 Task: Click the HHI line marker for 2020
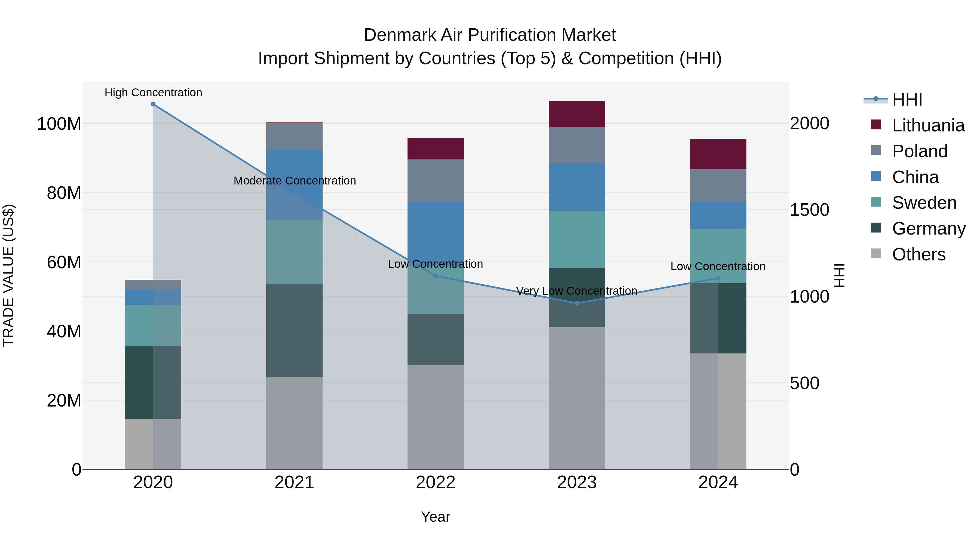coord(153,104)
